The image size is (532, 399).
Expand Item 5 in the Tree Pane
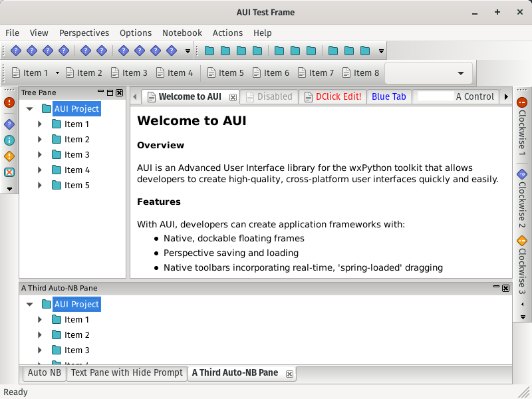point(40,186)
